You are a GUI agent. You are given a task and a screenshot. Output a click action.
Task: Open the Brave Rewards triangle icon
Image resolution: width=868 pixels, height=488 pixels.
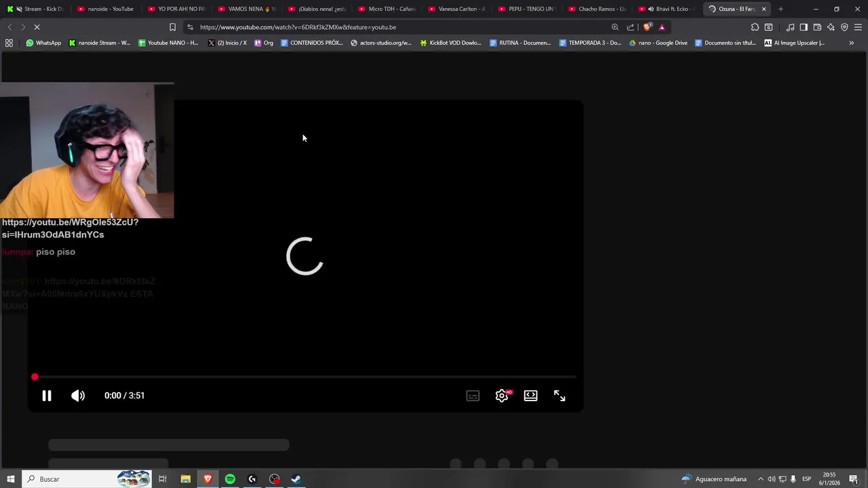click(662, 27)
